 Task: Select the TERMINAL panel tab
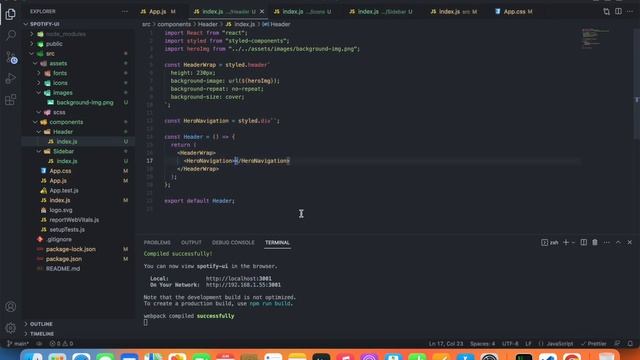coord(277,242)
